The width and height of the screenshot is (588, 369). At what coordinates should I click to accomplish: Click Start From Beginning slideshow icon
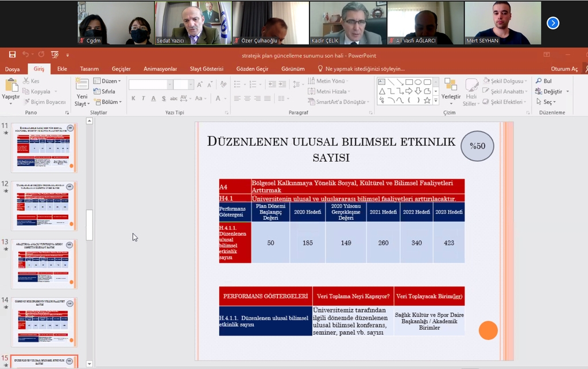tap(55, 55)
